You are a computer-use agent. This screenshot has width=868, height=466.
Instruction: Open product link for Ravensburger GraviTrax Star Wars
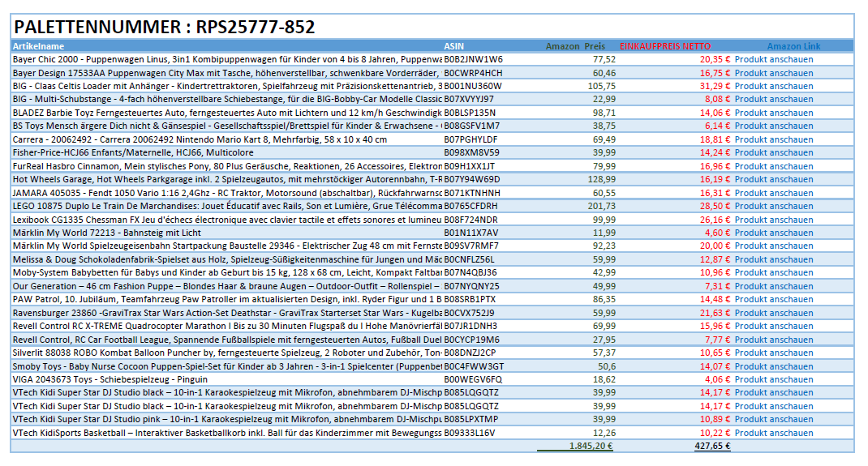tap(773, 313)
